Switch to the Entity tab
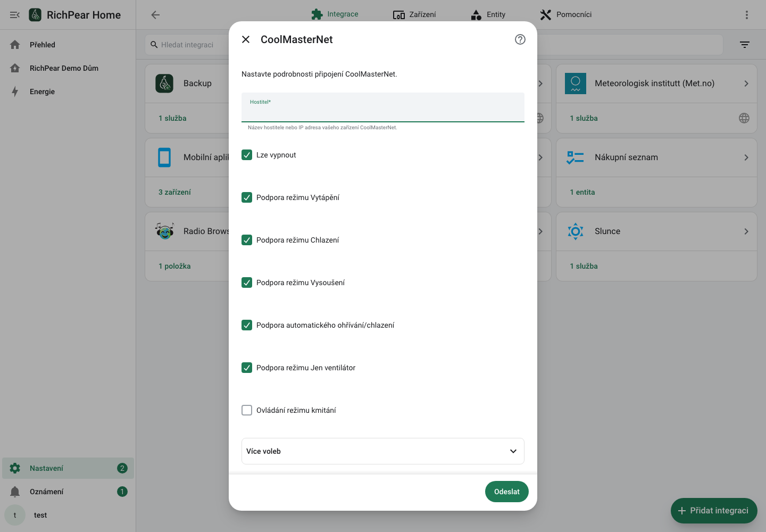Viewport: 766px width, 532px height. pyautogui.click(x=488, y=14)
